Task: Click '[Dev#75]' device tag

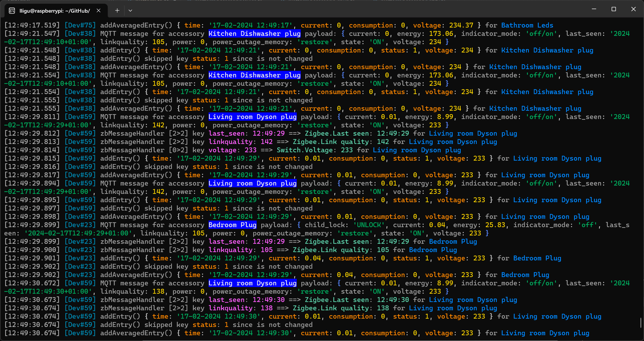Action: pyautogui.click(x=80, y=25)
